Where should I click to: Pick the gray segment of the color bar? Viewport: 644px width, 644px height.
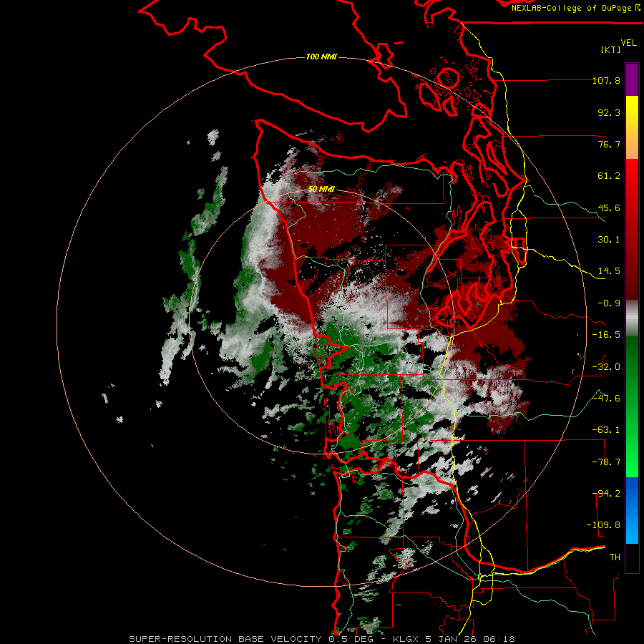pyautogui.click(x=632, y=318)
